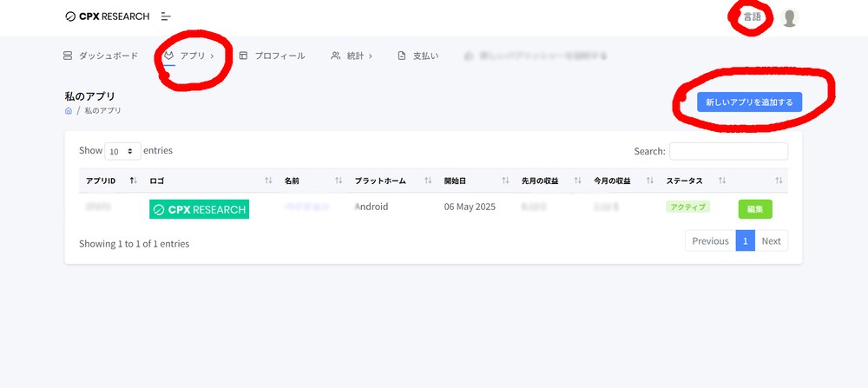Open the user avatar profile menu

[789, 17]
